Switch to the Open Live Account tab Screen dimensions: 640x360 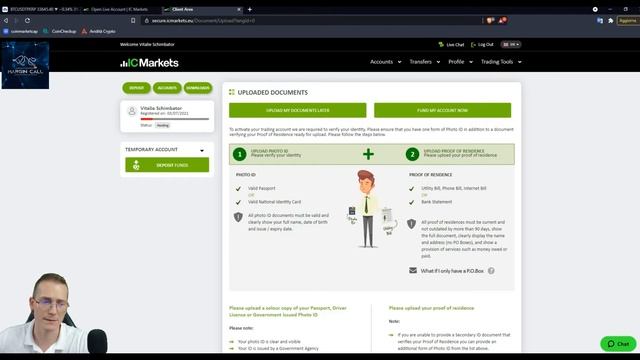tap(120, 9)
